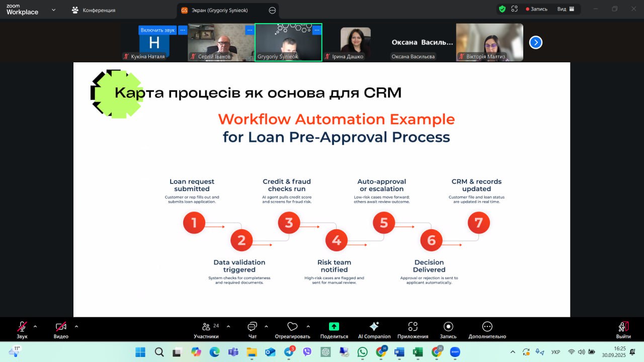This screenshot has width=644, height=362.
Task: Change the УКР keyboard language
Action: click(x=556, y=352)
